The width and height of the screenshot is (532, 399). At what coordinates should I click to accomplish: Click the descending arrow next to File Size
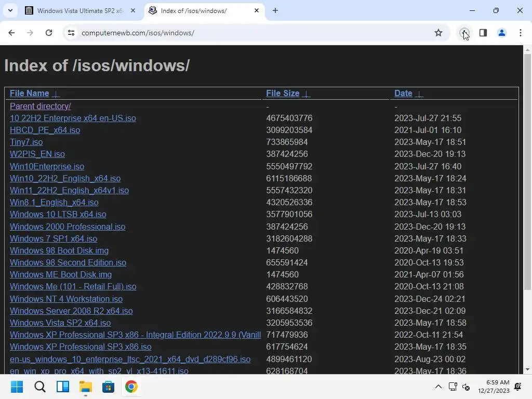click(306, 94)
